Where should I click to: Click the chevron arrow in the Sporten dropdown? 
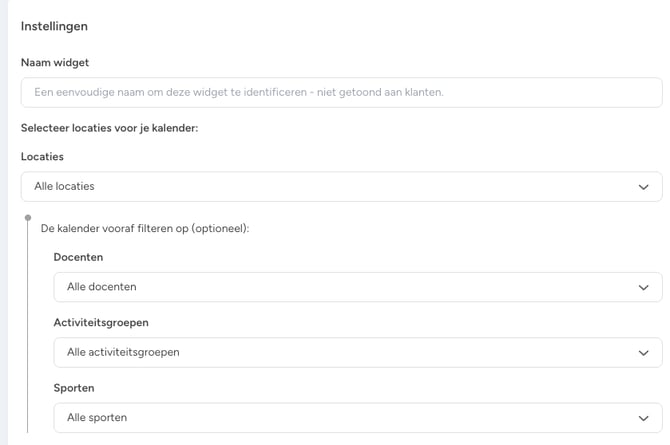(x=643, y=418)
